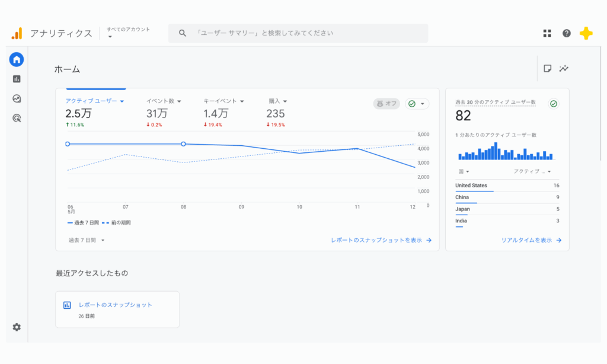Screen dimensions: 607x364
Task: Open the 国 dimension dropdown
Action: (464, 171)
